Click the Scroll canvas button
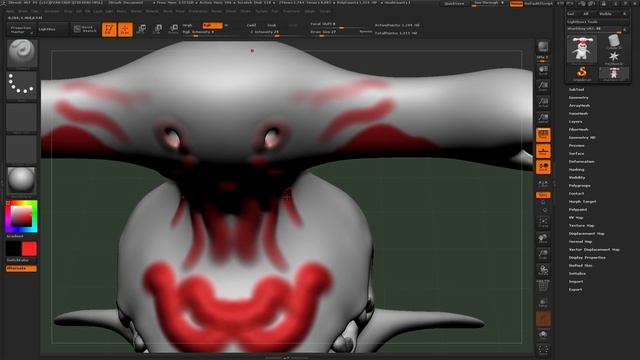 (543, 71)
